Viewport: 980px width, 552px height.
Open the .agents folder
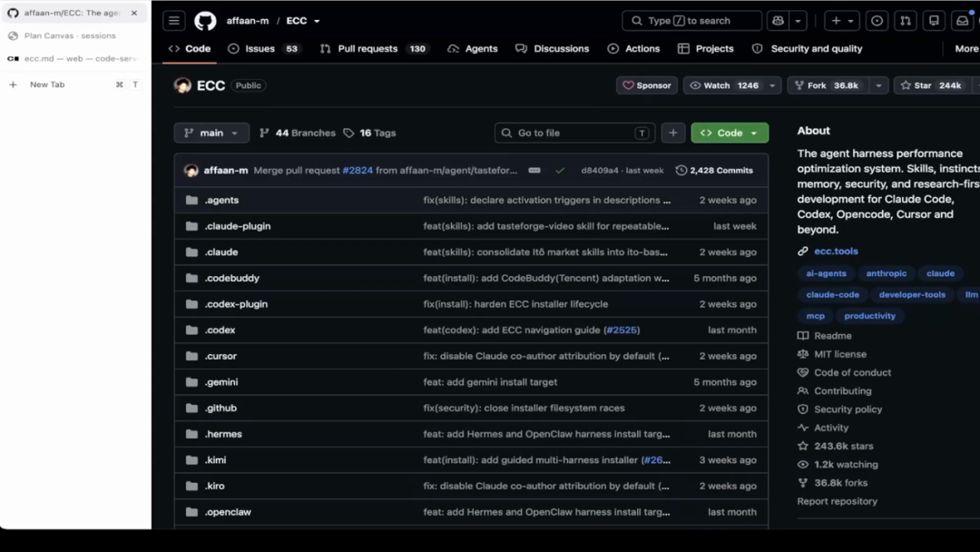click(x=222, y=200)
